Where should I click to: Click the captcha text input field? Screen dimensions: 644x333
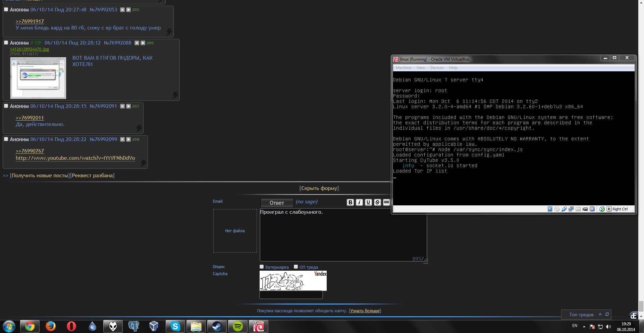pyautogui.click(x=291, y=295)
